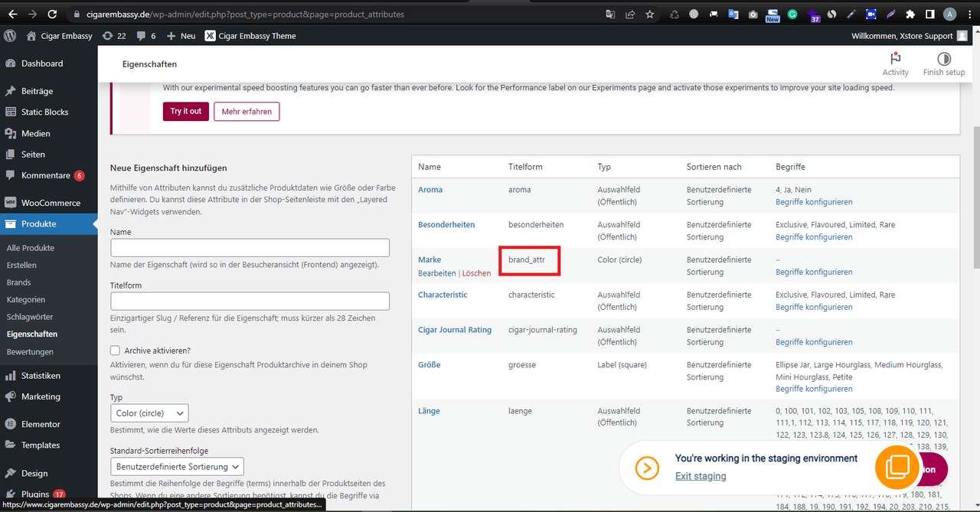
Task: Open the Standard-Sortierreihenfolge dropdown
Action: tap(177, 466)
